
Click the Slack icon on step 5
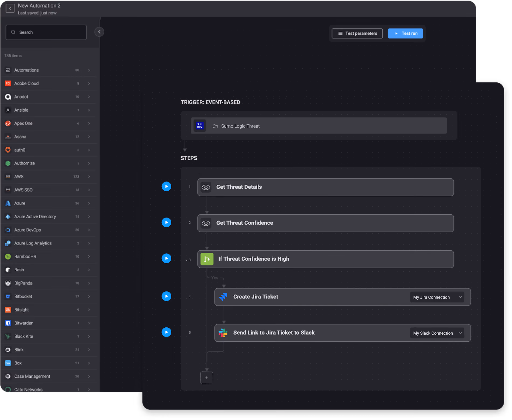(x=223, y=333)
